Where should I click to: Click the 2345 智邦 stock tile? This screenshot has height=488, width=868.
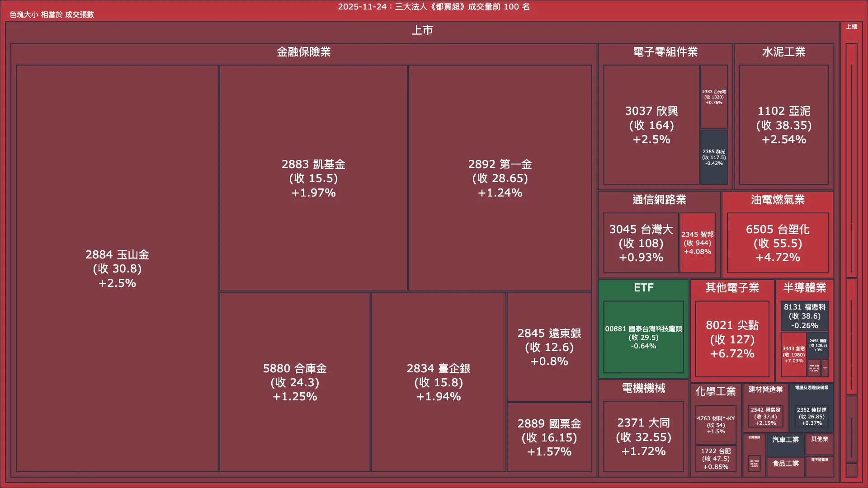698,243
